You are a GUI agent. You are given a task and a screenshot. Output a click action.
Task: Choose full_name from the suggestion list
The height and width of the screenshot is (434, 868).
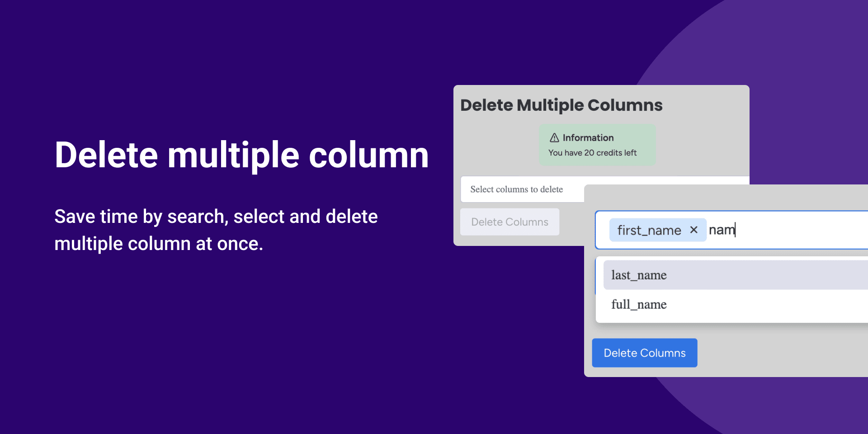[736, 304]
